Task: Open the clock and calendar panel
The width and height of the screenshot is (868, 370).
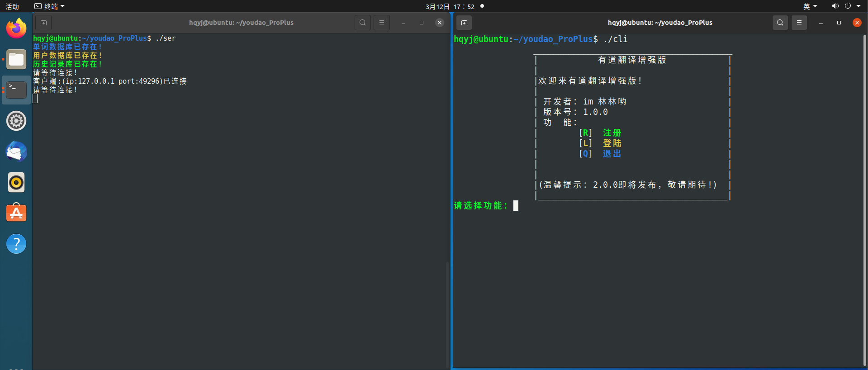Action: (x=450, y=6)
